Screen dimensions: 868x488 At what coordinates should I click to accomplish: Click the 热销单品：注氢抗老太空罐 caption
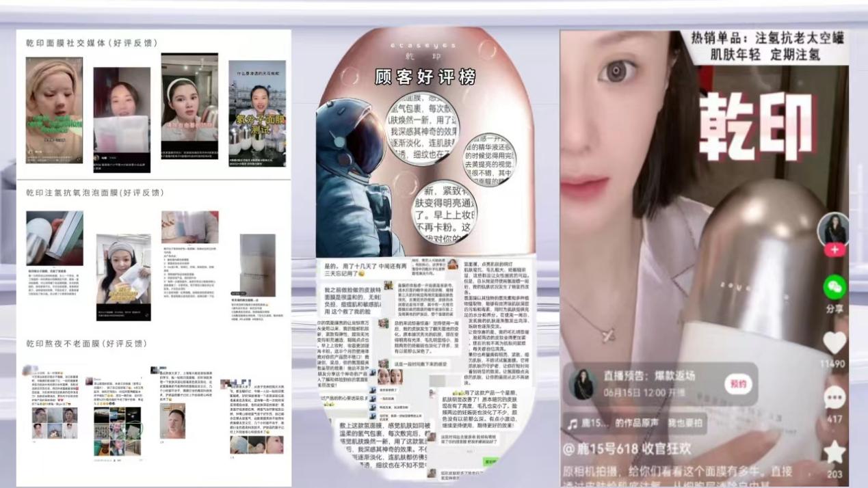(x=768, y=38)
